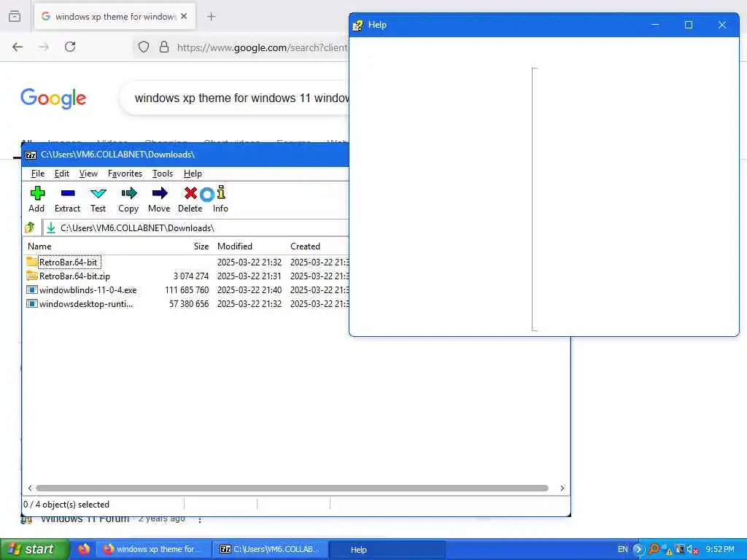
Task: Click the scroll right arrow in 7-Zip
Action: (x=562, y=488)
